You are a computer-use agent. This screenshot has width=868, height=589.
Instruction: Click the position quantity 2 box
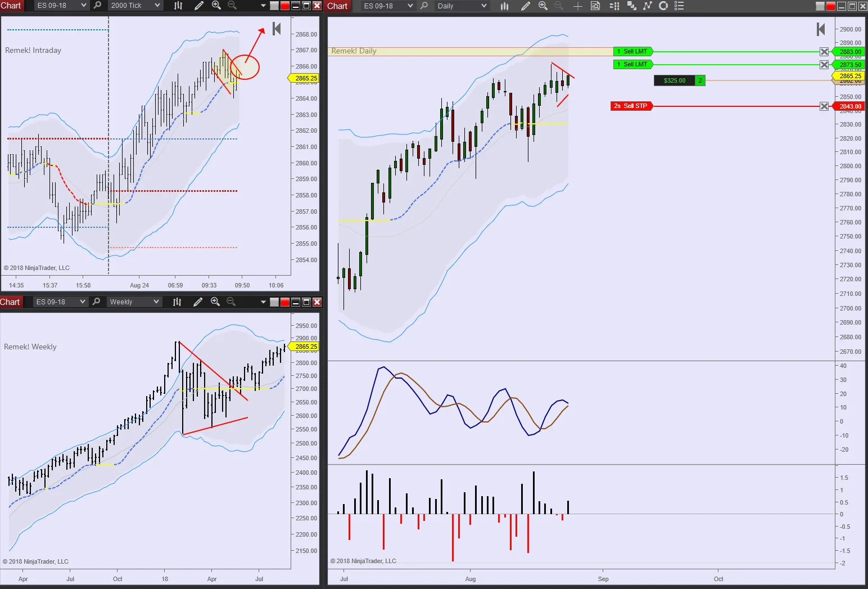[700, 80]
